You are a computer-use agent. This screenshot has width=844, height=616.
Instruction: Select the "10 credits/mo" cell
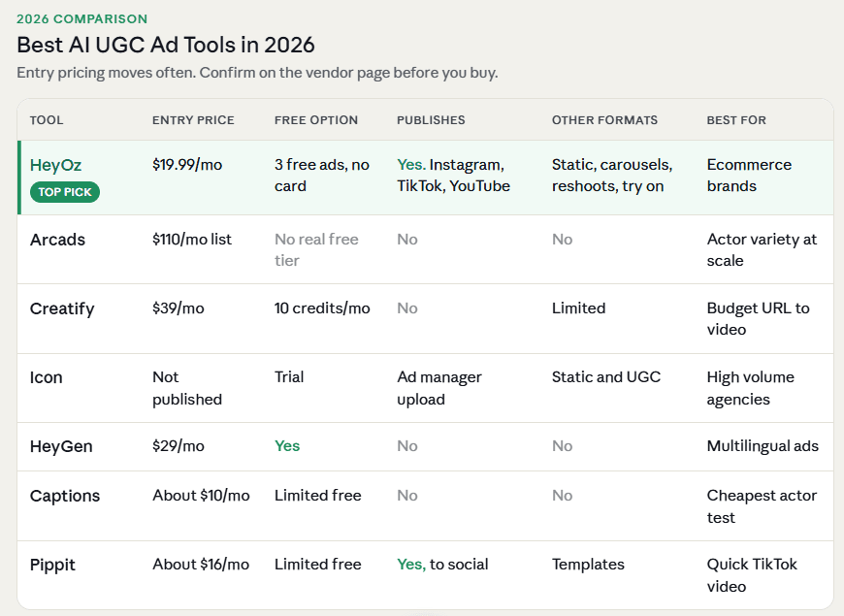coord(322,308)
